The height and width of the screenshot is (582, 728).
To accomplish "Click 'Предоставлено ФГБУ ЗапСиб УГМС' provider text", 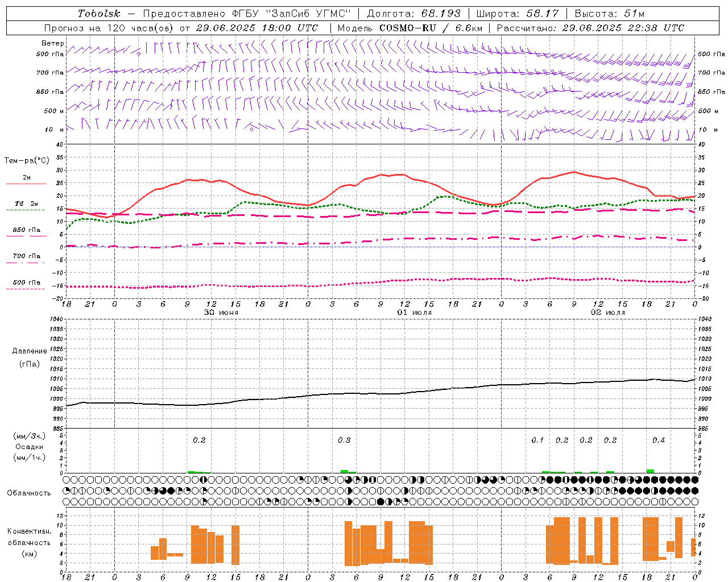I will tap(247, 14).
